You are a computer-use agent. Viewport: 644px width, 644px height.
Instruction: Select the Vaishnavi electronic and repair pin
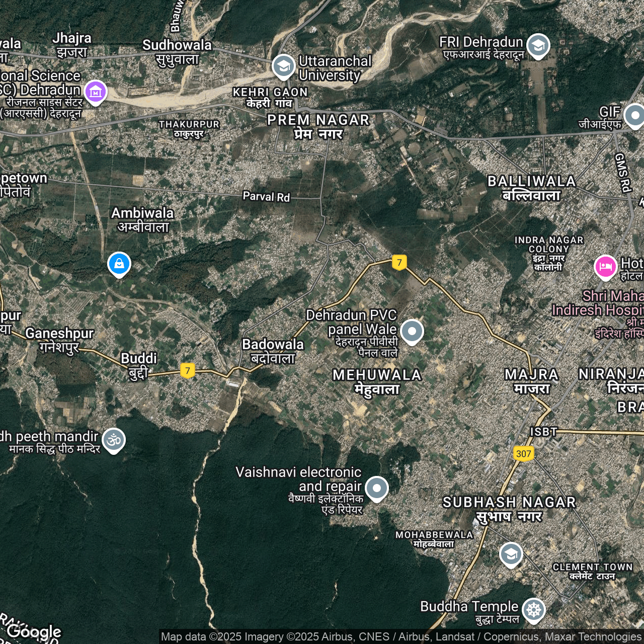coord(377,488)
